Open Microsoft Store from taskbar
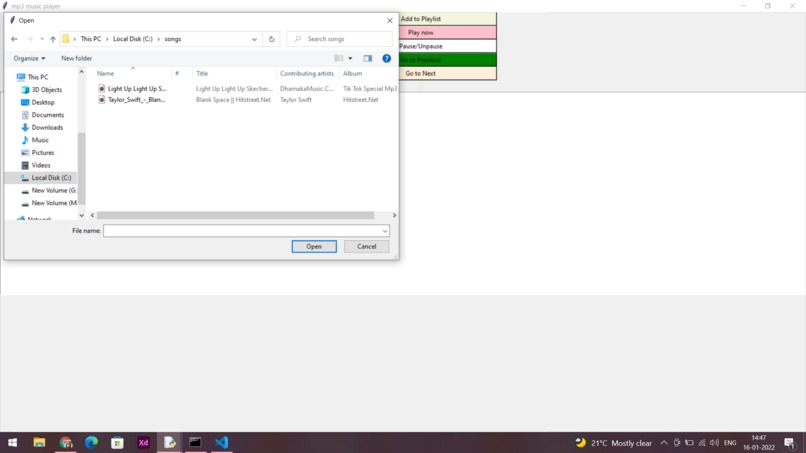The width and height of the screenshot is (806, 453). pos(117,443)
